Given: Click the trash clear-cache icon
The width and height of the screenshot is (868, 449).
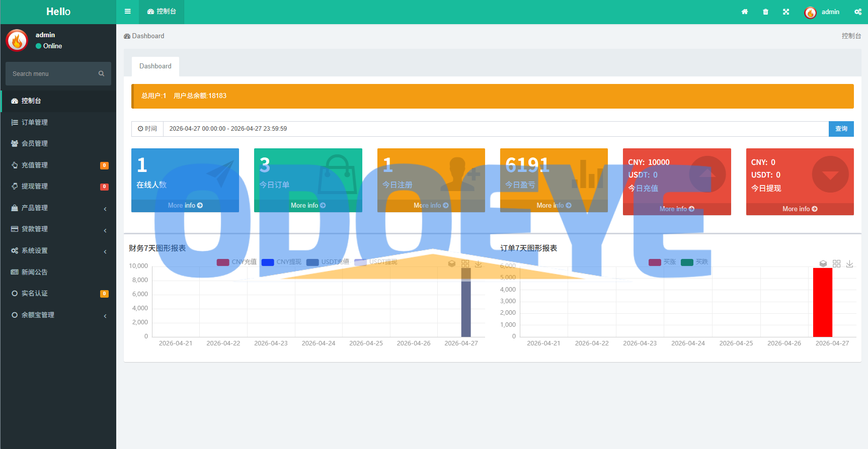Looking at the screenshot, I should pyautogui.click(x=765, y=12).
